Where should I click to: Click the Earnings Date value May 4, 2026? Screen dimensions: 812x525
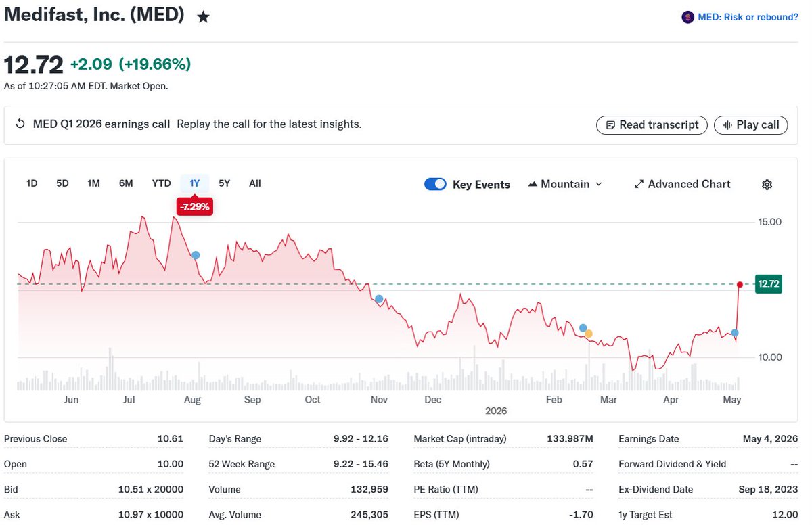pos(769,439)
